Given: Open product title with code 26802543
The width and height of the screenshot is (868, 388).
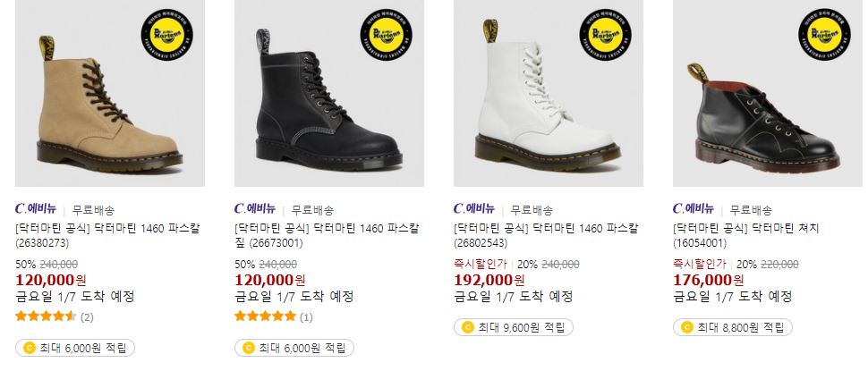Looking at the screenshot, I should point(547,235).
